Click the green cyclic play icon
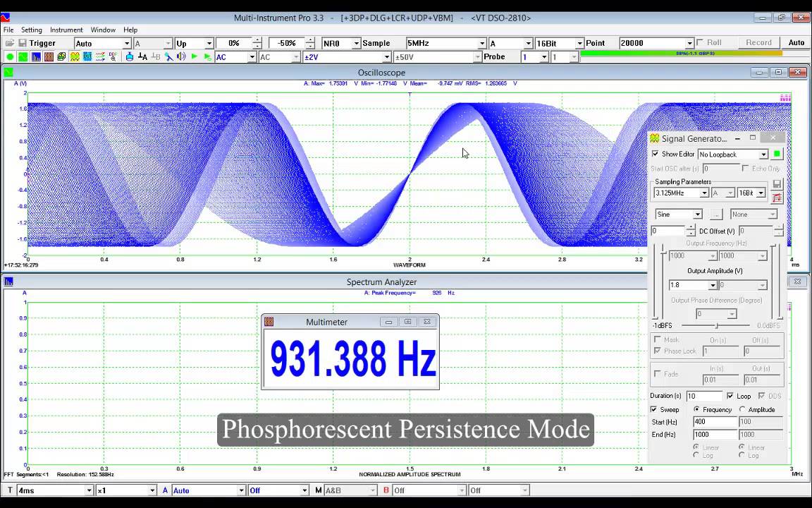Screen dimensions: 812x508 [x=207, y=56]
